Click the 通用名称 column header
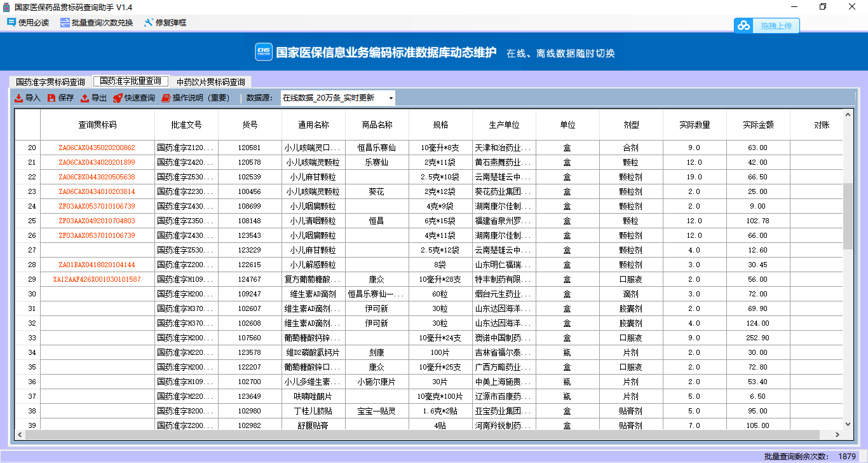868x463 pixels. click(x=313, y=125)
